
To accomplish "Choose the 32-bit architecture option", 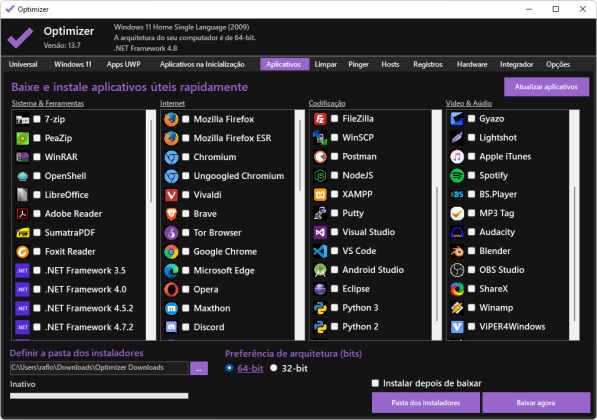I will coord(273,368).
